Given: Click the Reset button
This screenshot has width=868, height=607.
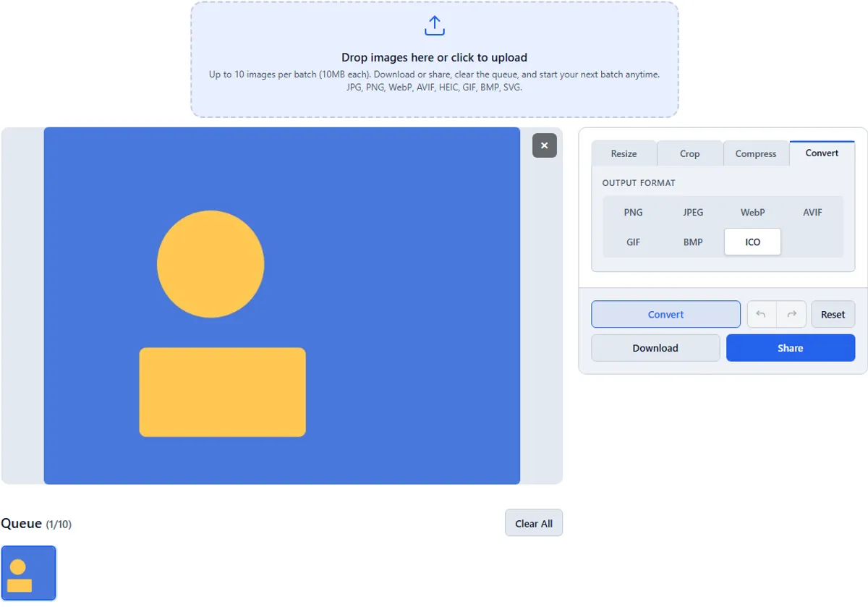Looking at the screenshot, I should pyautogui.click(x=833, y=315).
